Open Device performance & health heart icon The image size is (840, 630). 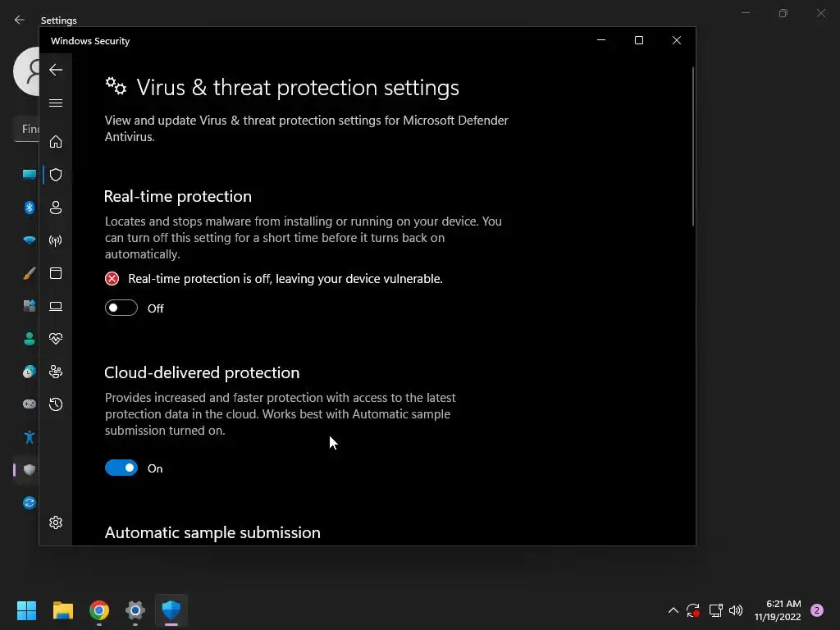[x=56, y=339]
